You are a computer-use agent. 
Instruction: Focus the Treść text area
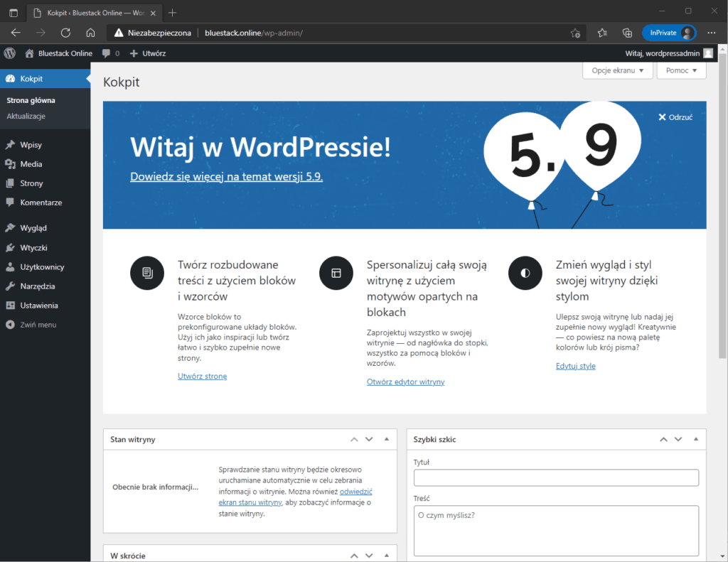pyautogui.click(x=556, y=531)
